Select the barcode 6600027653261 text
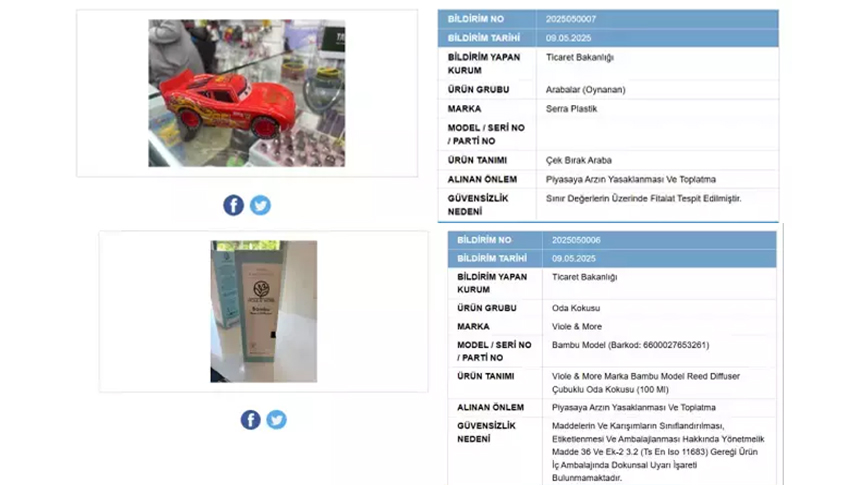This screenshot has width=860, height=485. 674,345
